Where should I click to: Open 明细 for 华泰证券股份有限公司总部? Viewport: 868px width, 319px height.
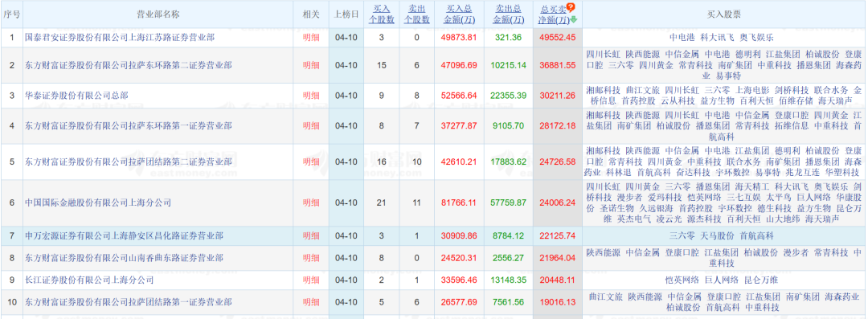point(311,96)
